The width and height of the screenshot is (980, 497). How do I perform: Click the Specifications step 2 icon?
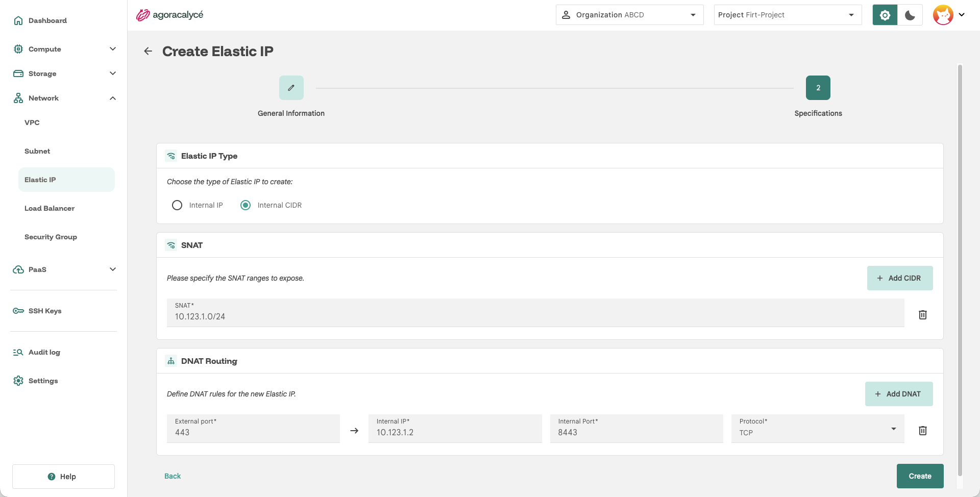point(818,88)
